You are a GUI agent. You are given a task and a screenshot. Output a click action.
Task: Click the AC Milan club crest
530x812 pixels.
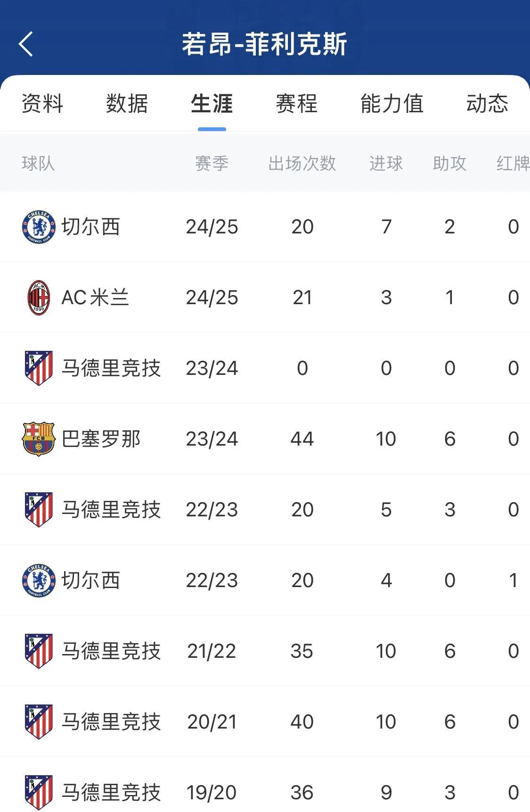pyautogui.click(x=39, y=298)
